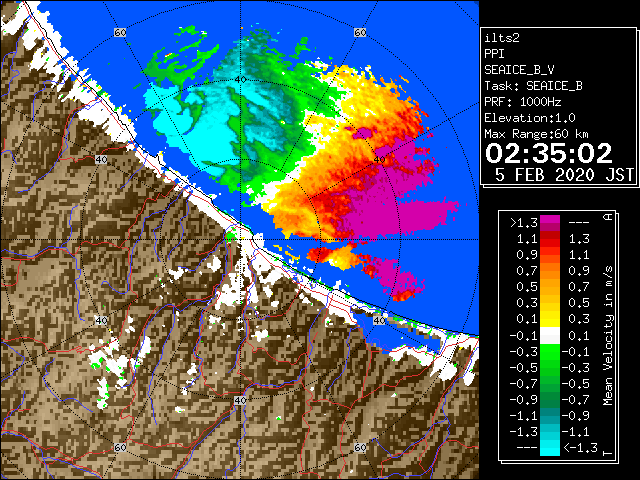Click '1.3' label right of the color bar
The width and height of the screenshot is (640, 480).
(x=579, y=239)
